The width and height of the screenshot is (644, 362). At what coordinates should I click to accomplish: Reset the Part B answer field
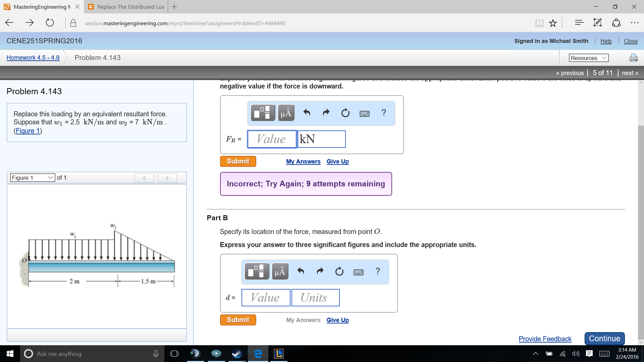339,271
